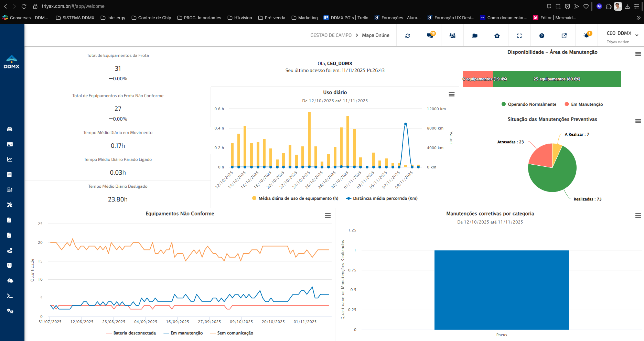
Task: Click the browser snapshot selection icon
Action: point(558,6)
